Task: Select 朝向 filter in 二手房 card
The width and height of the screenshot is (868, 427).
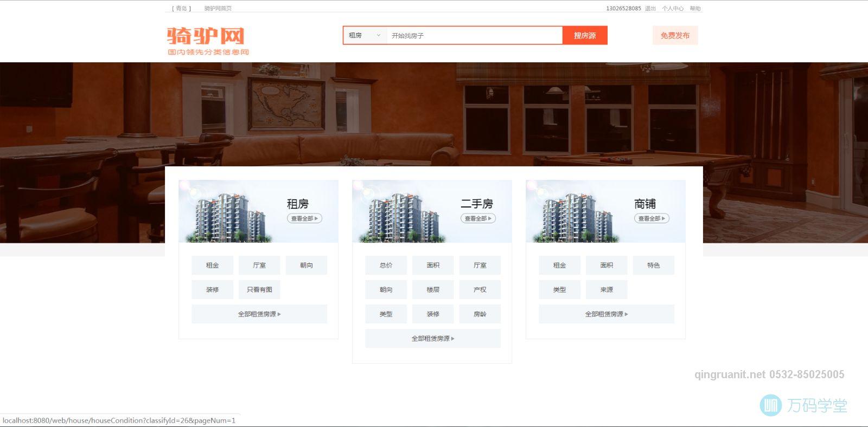Action: pyautogui.click(x=386, y=289)
